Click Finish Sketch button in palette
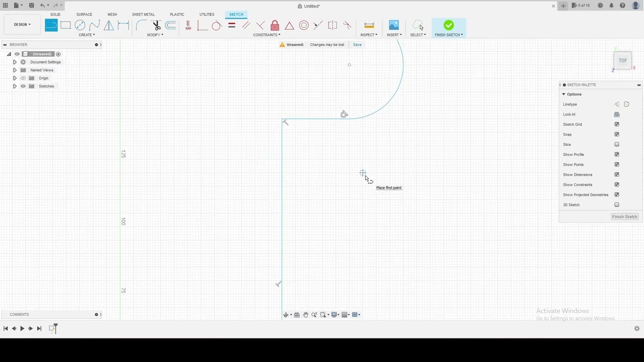 click(x=625, y=217)
